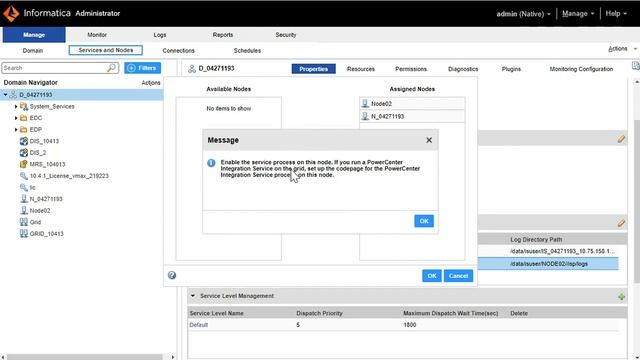Open the Domain sub-tab

33,51
